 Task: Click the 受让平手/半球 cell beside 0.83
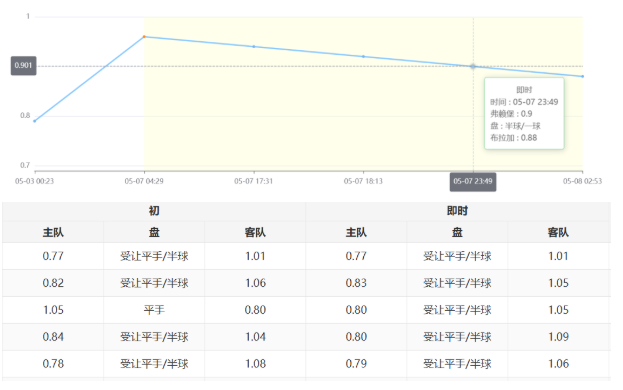point(457,283)
